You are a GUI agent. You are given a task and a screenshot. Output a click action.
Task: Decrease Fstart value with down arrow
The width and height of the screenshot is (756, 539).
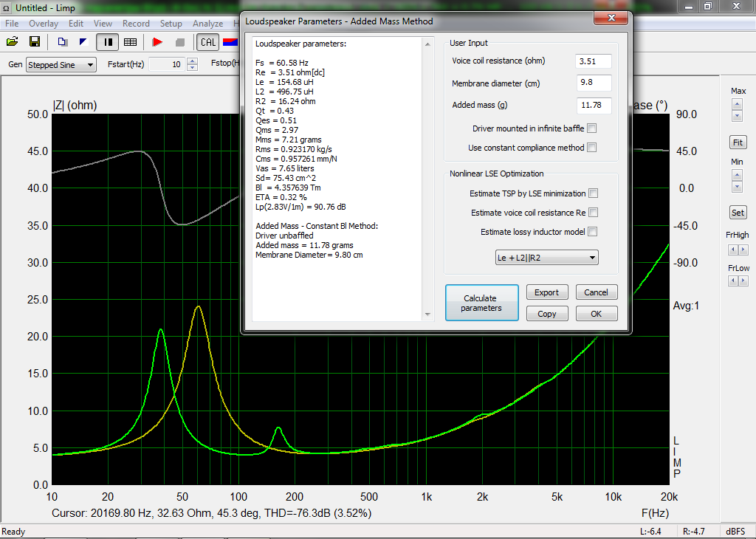tap(192, 67)
